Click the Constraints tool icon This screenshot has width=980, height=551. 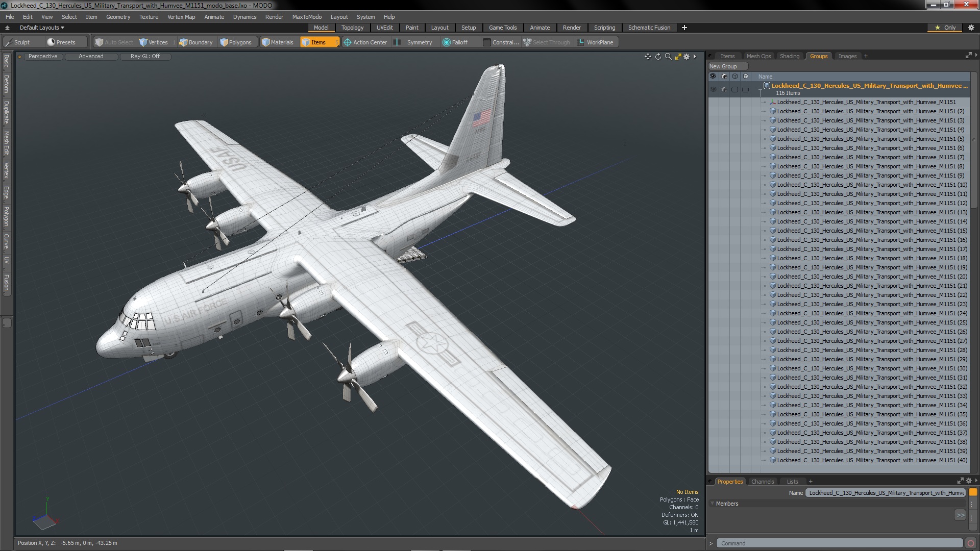pyautogui.click(x=486, y=42)
